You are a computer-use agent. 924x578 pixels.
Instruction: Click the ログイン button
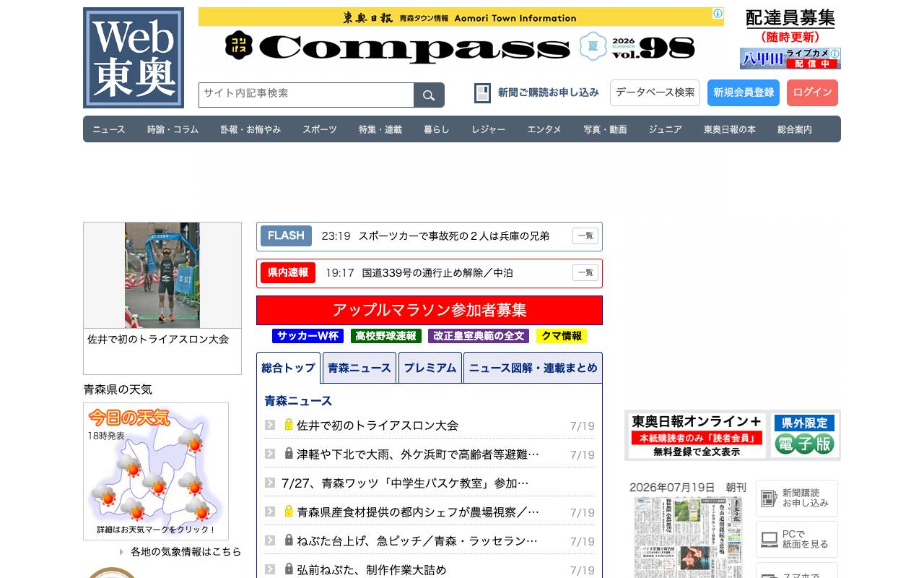tap(812, 92)
